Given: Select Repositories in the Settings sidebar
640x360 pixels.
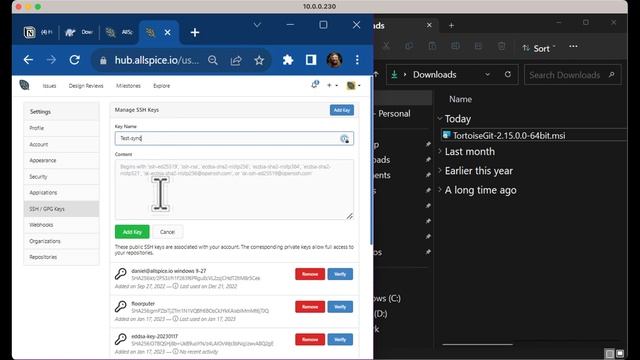Looking at the screenshot, I should coord(61,257).
